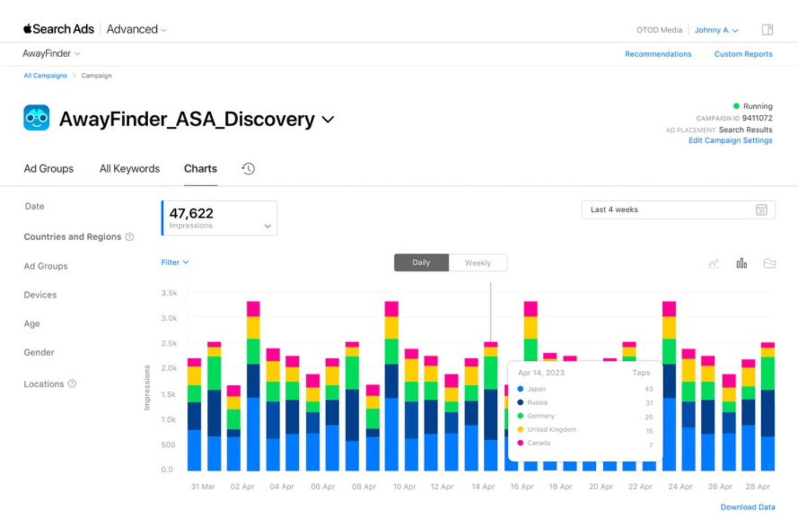Open the Recommendations link
This screenshot has height=532, width=798.
point(658,54)
